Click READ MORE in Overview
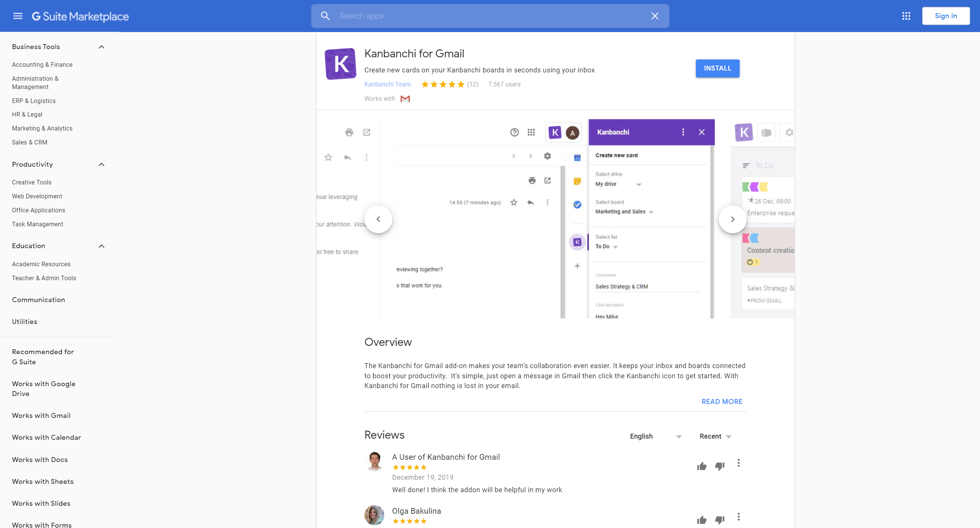The height and width of the screenshot is (528, 980). pos(721,402)
